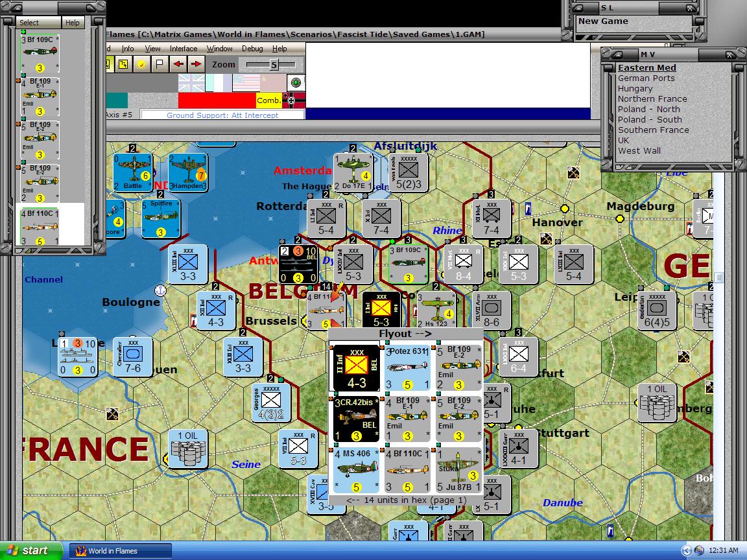Select the United Kingdom flag
Image resolution: width=747 pixels, height=560 pixels.
191,83
